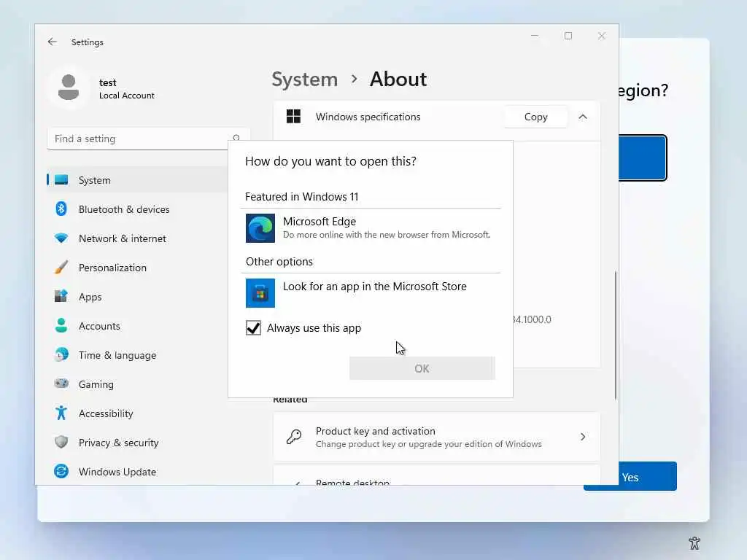This screenshot has height=560, width=747.
Task: Click the System monitor icon in sidebar
Action: (x=61, y=180)
